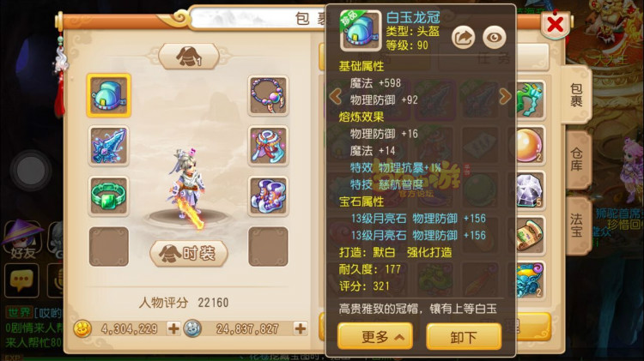Open the 时装 fashion button
Image resolution: width=644 pixels, height=361 pixels.
(189, 254)
